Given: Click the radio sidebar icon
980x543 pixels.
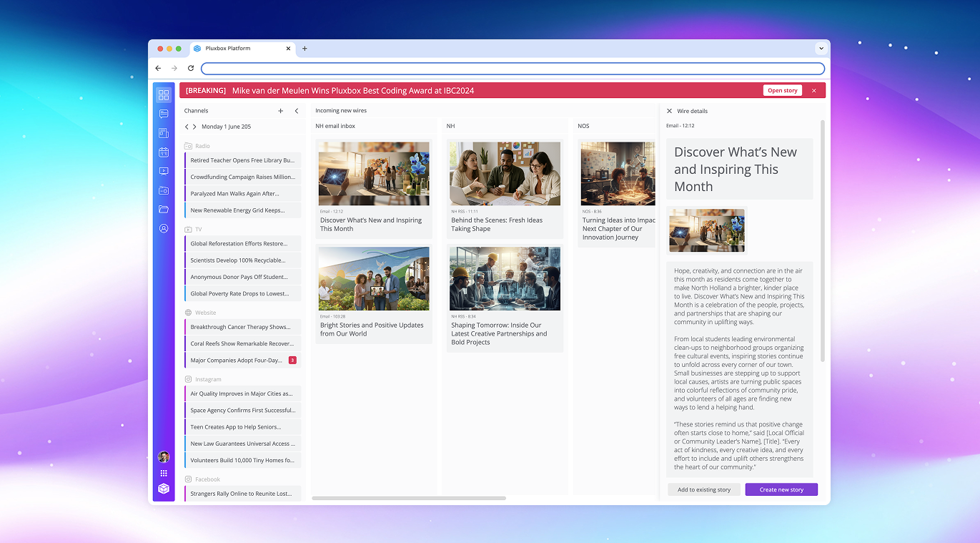Looking at the screenshot, I should tap(164, 190).
